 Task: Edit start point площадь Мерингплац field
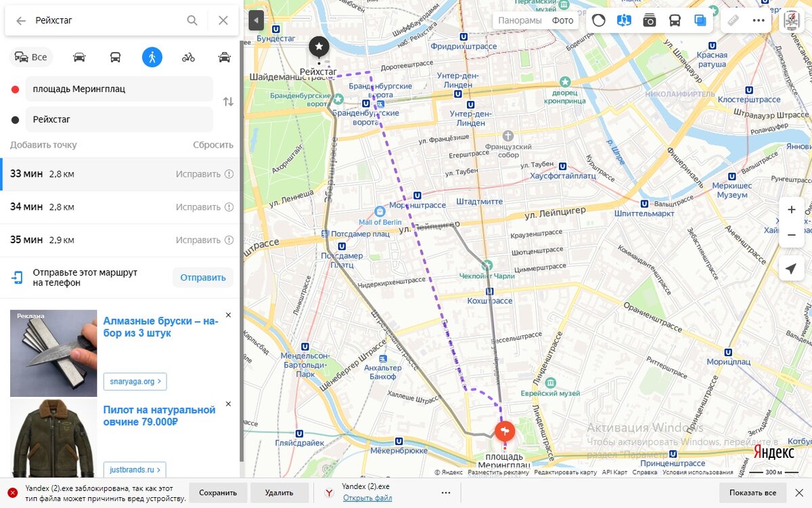[x=119, y=89]
